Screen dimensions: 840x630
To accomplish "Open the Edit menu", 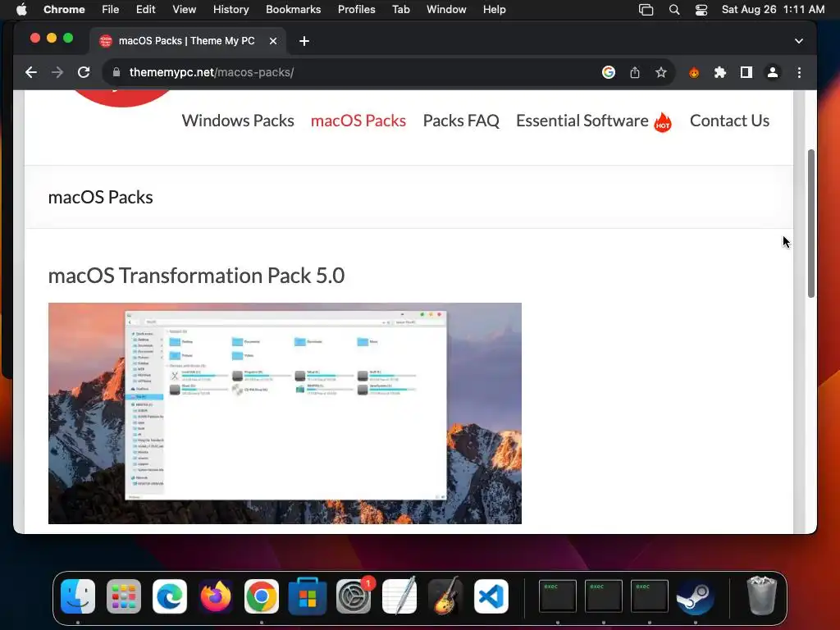I will click(x=145, y=9).
